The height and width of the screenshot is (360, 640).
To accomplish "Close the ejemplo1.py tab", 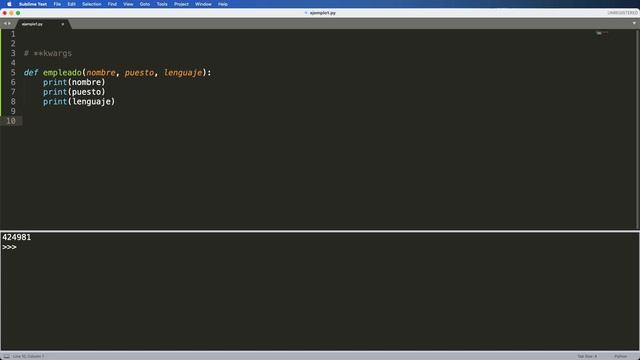I will (62, 24).
